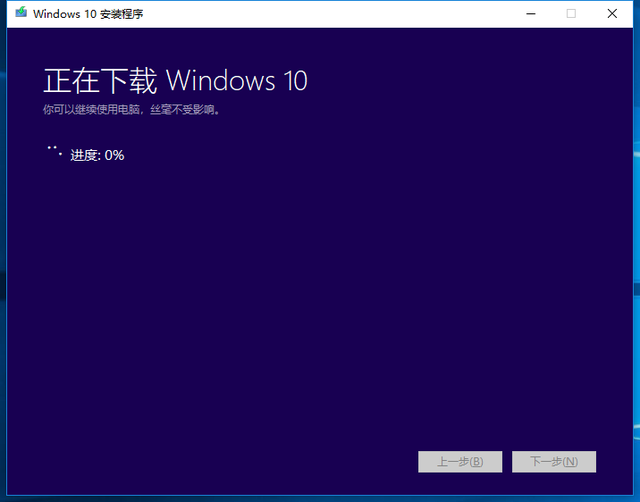Click the 上一步(B) back button
This screenshot has height=502, width=640.
(460, 462)
